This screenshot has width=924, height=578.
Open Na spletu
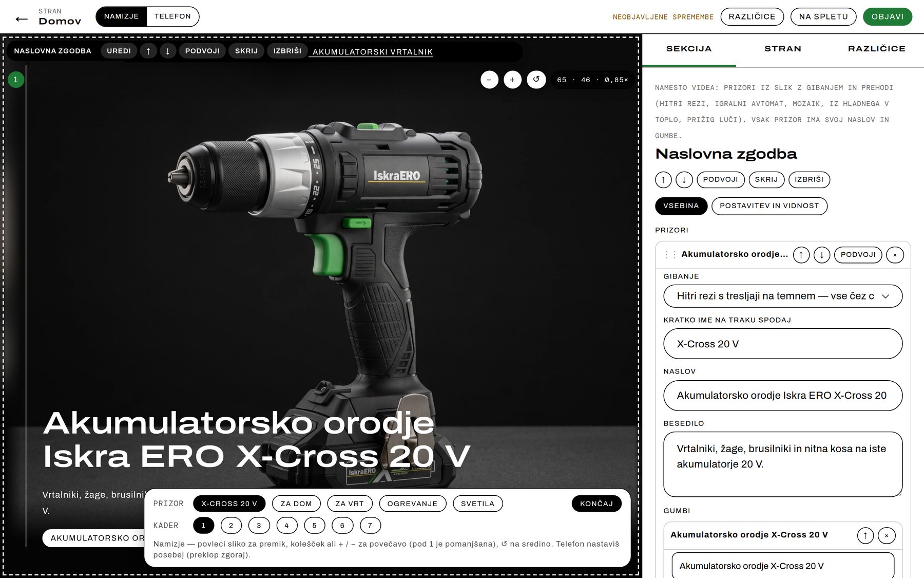point(823,16)
